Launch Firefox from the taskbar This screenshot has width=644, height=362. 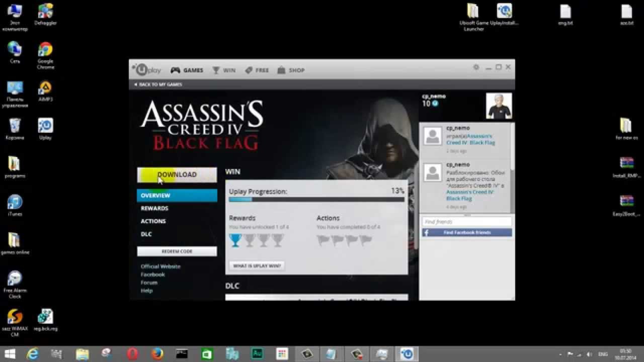point(156,354)
